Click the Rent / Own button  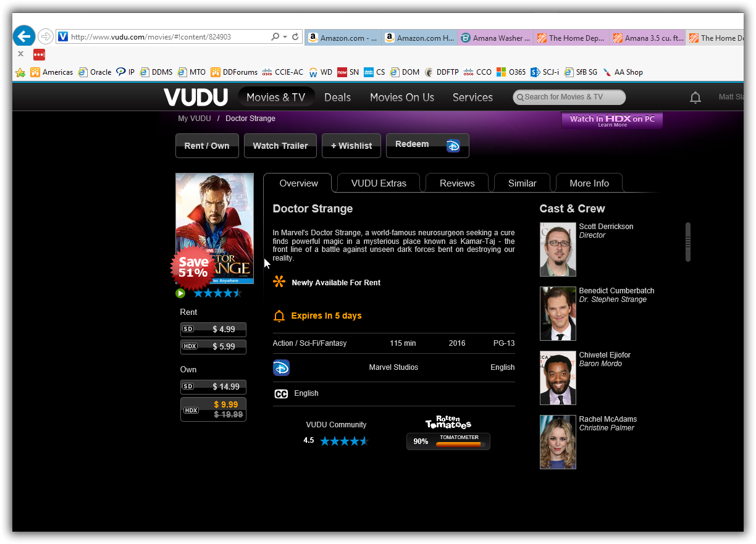click(207, 146)
